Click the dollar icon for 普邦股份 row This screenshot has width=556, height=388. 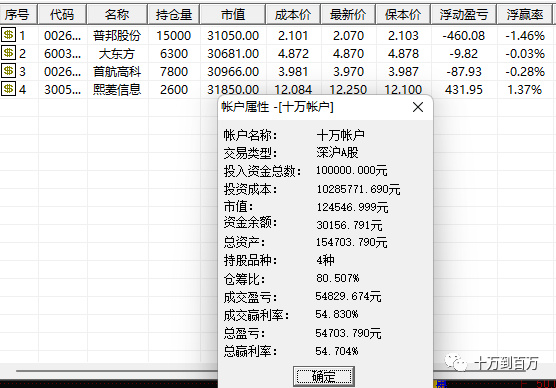(x=9, y=35)
